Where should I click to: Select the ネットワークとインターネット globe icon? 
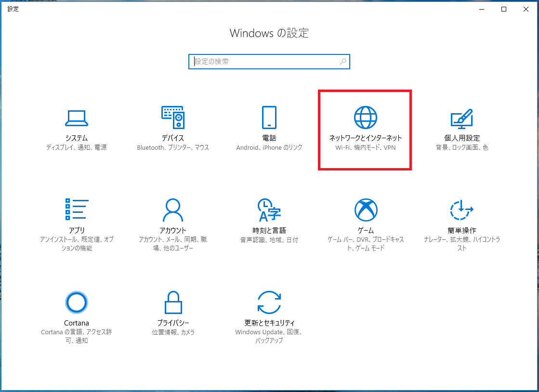coord(365,117)
